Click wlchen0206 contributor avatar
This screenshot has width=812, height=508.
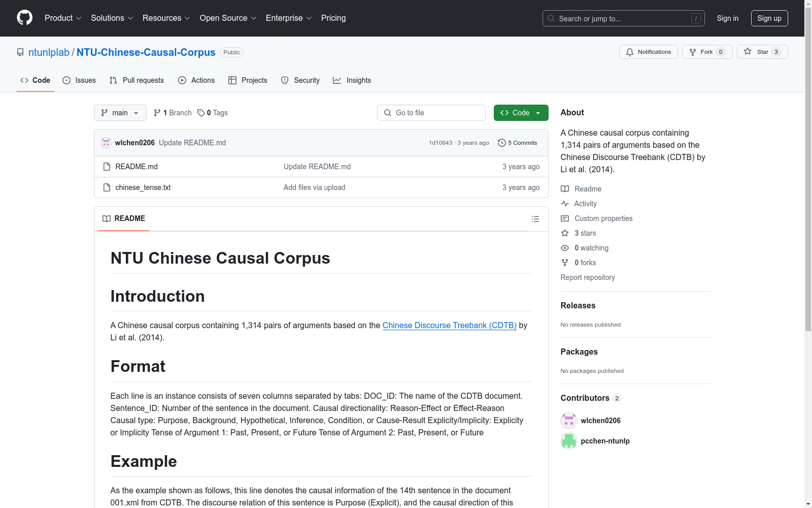coord(569,421)
